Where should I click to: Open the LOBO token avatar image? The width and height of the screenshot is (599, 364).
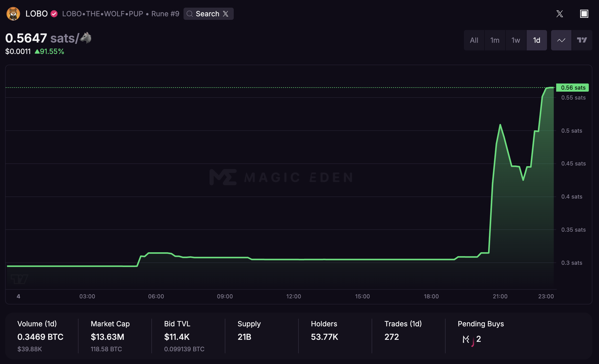tap(13, 14)
